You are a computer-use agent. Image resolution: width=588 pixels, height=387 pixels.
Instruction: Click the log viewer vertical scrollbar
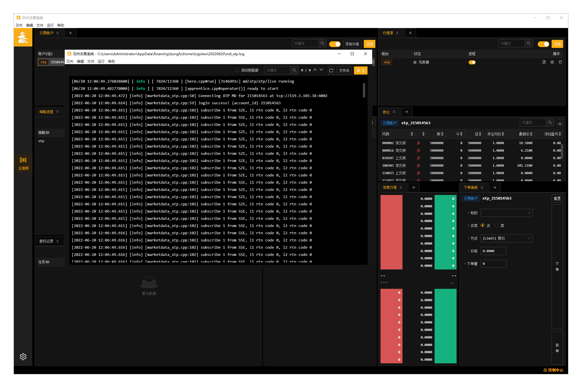[x=364, y=90]
